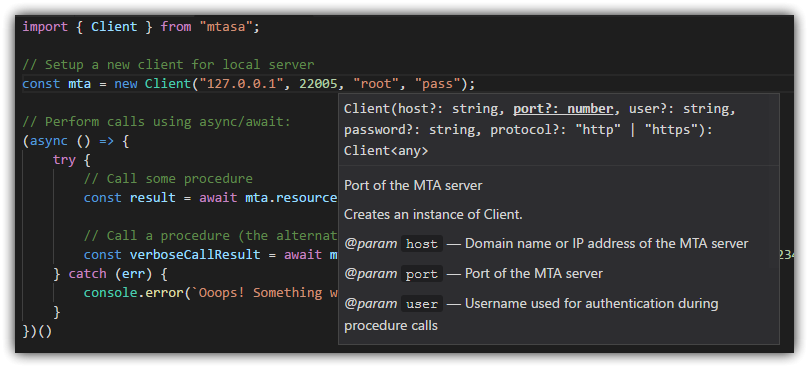Click the 22005 port number argument
809x368 pixels.
tap(318, 84)
